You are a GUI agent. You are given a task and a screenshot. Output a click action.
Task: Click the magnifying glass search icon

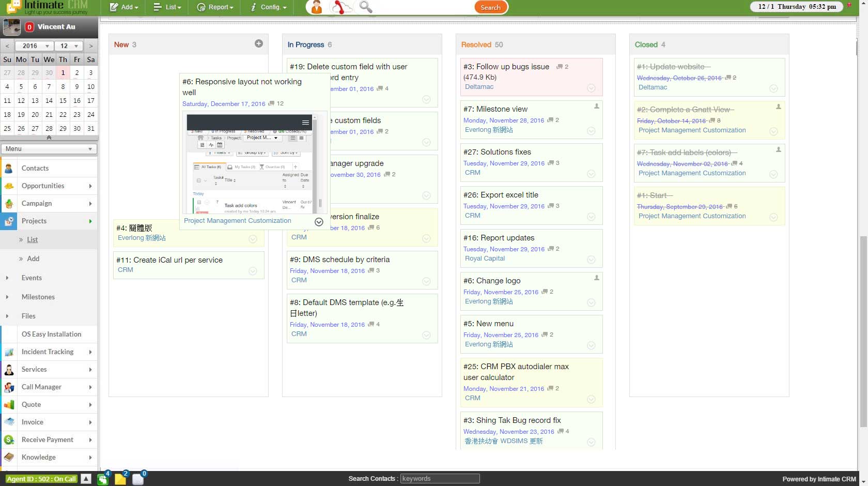pos(366,7)
